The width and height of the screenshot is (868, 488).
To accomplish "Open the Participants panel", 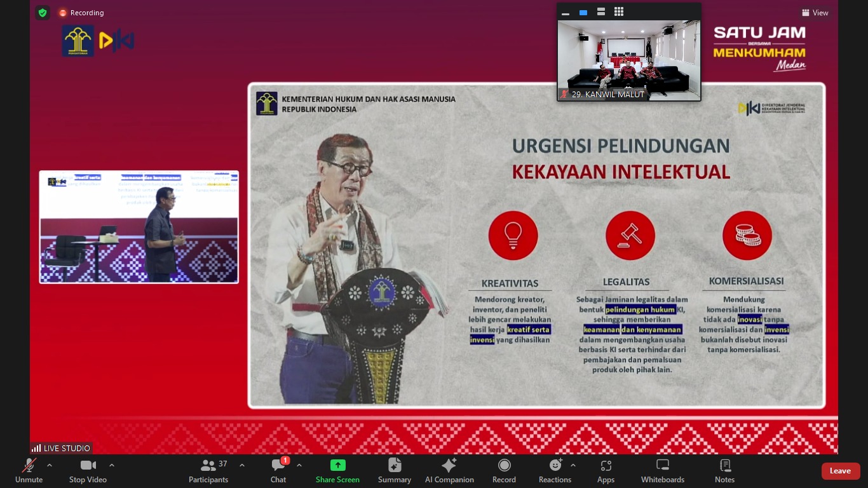I will pos(208,471).
